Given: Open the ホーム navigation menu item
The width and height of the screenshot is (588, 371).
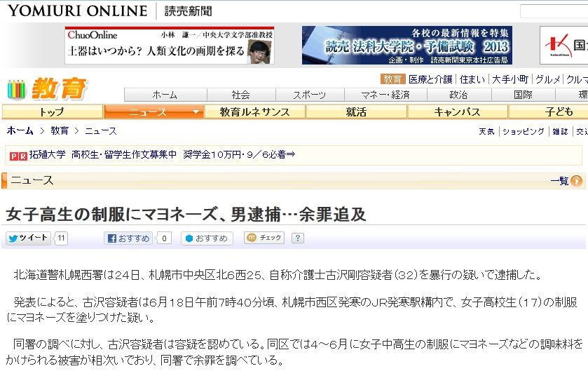Looking at the screenshot, I should pos(165,95).
